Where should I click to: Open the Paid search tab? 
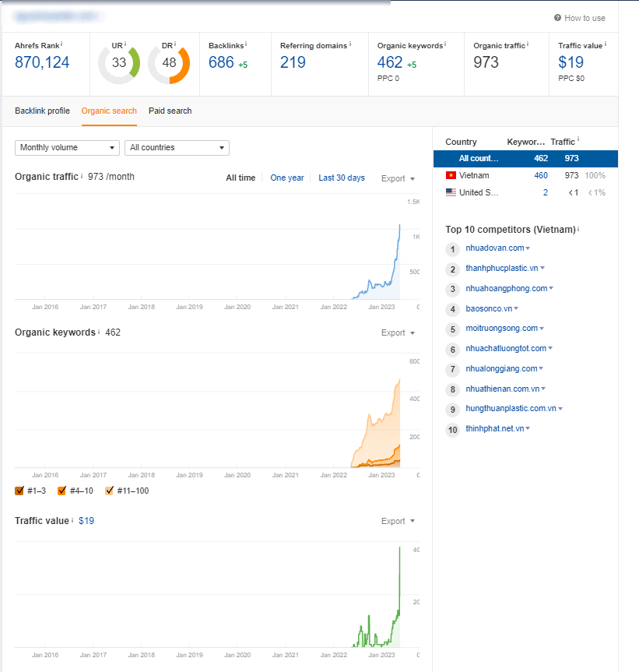pos(170,111)
